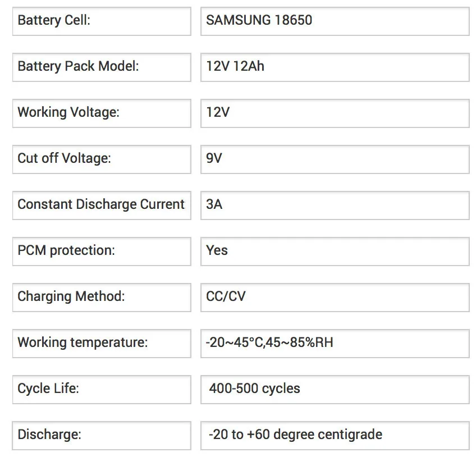Select the 400-500 cycles value cell
Screen dimensions: 476x457
335,390
